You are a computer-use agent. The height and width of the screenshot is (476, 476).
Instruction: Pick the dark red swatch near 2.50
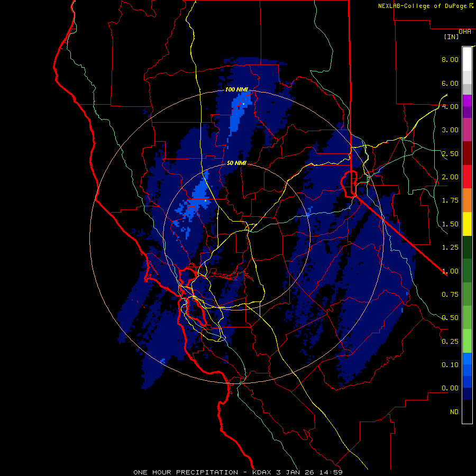(x=467, y=153)
